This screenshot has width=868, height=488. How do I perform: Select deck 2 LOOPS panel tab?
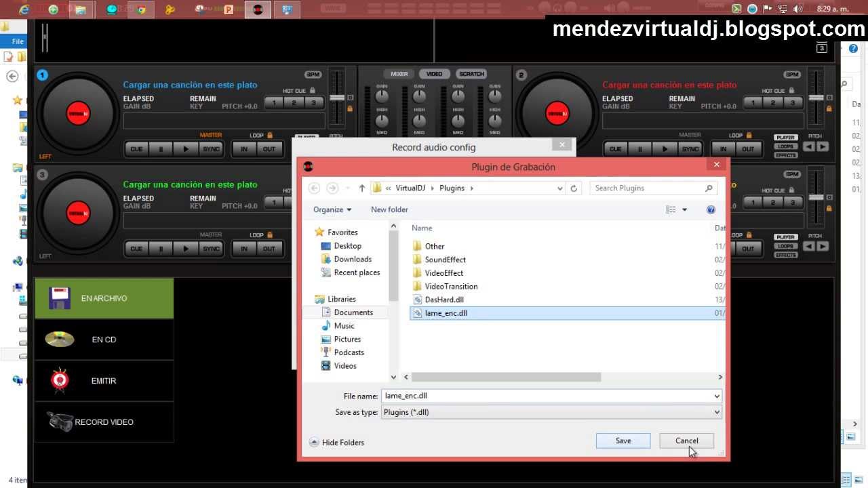(x=786, y=146)
